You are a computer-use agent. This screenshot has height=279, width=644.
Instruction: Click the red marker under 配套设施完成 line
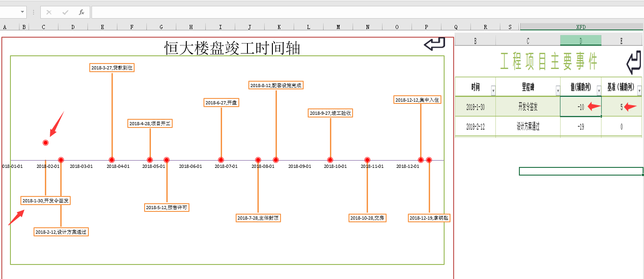coord(276,160)
